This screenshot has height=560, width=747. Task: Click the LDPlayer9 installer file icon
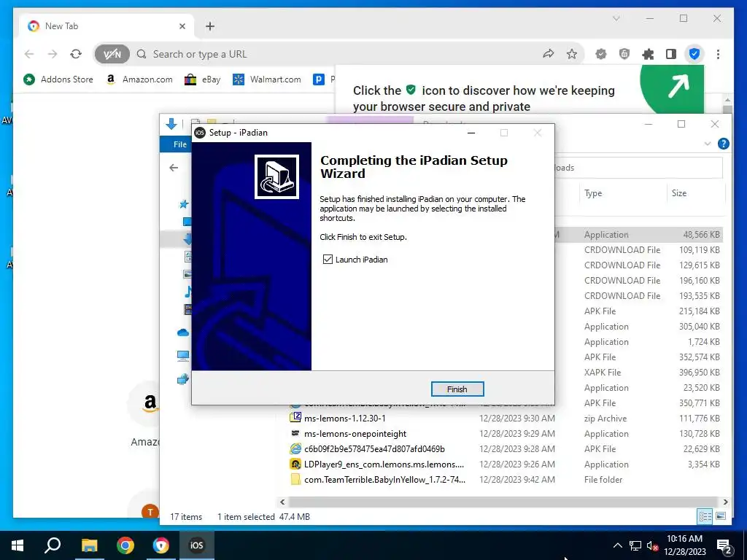pyautogui.click(x=295, y=464)
